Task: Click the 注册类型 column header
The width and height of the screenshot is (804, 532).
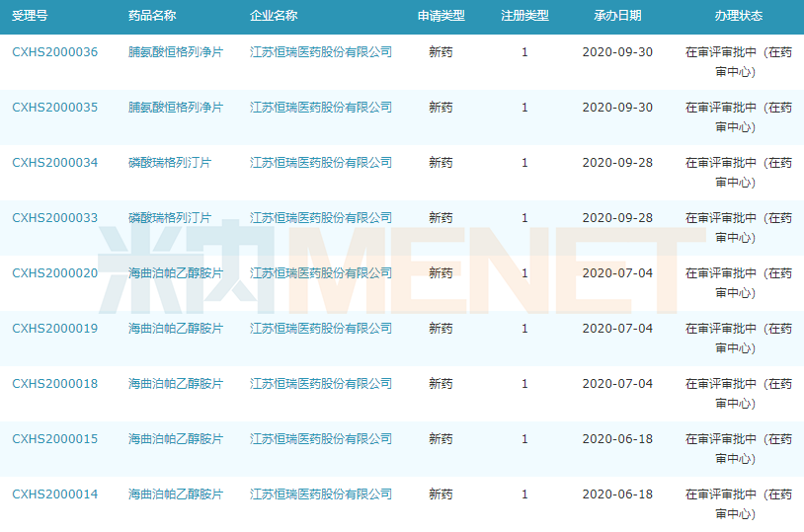Action: coord(524,16)
